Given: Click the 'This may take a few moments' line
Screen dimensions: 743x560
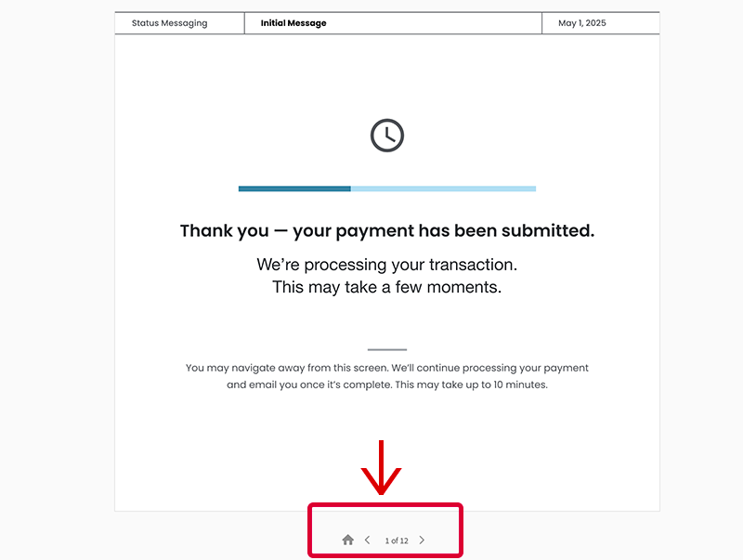Looking at the screenshot, I should [387, 288].
